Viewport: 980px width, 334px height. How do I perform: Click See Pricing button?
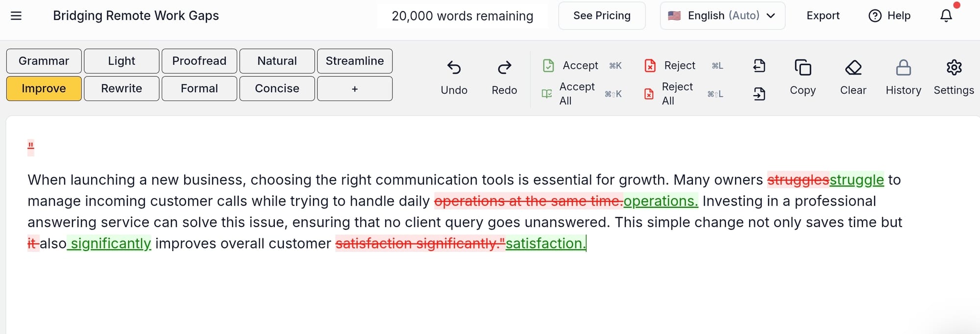click(602, 16)
